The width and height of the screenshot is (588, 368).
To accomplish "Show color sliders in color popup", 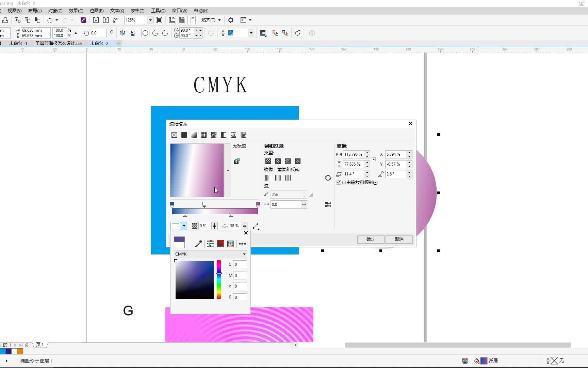I will 210,244.
